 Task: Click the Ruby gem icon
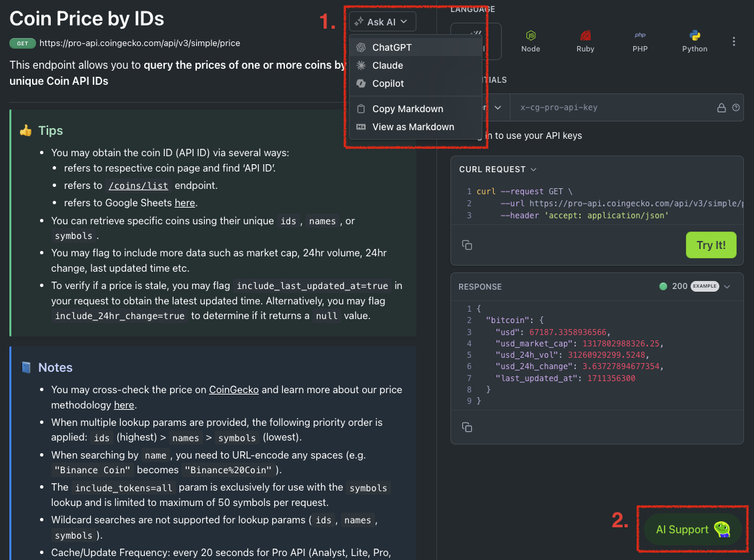[x=585, y=35]
